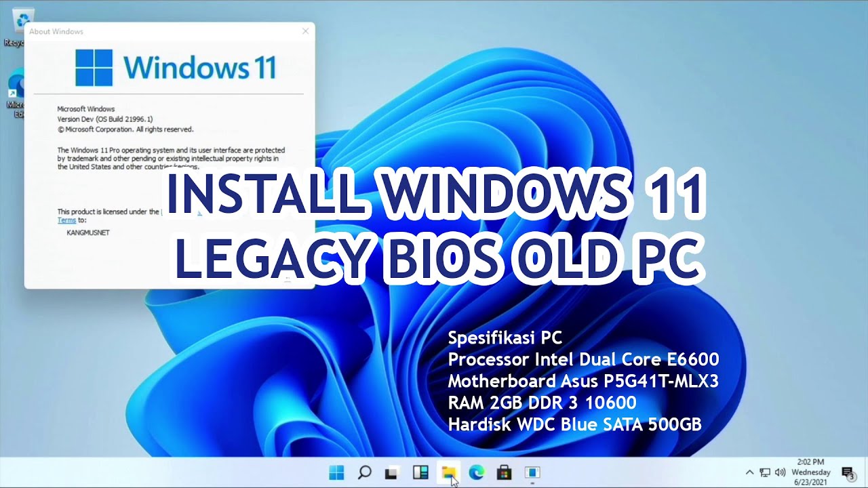Open the clock showing 2:02 PM Wednesday
This screenshot has height=488, width=868.
pos(811,472)
